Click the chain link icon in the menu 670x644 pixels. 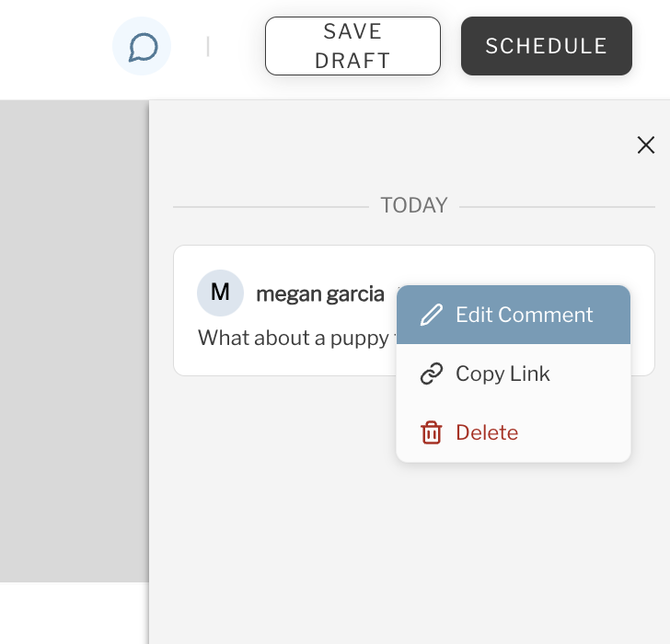[x=431, y=374]
